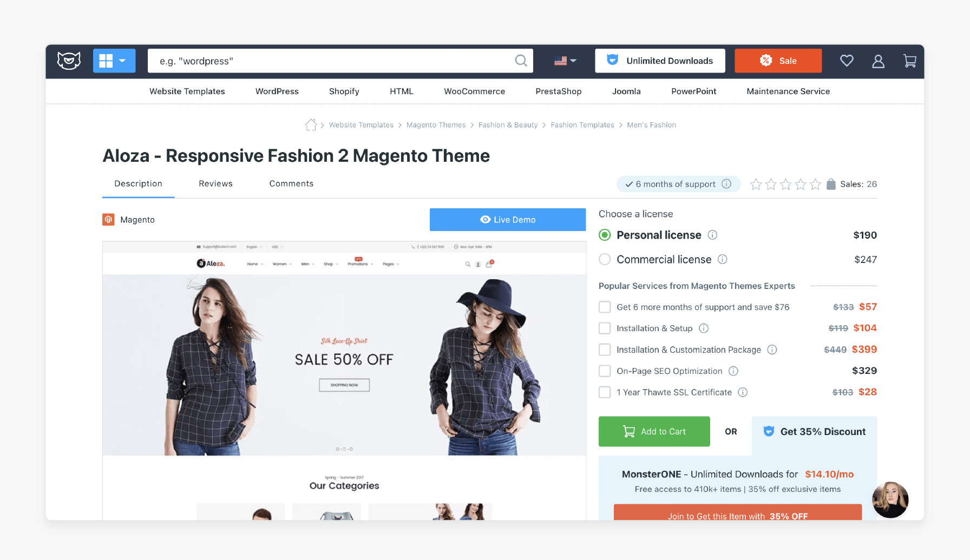Viewport: 970px width, 560px height.
Task: Open the user account icon
Action: tap(878, 61)
